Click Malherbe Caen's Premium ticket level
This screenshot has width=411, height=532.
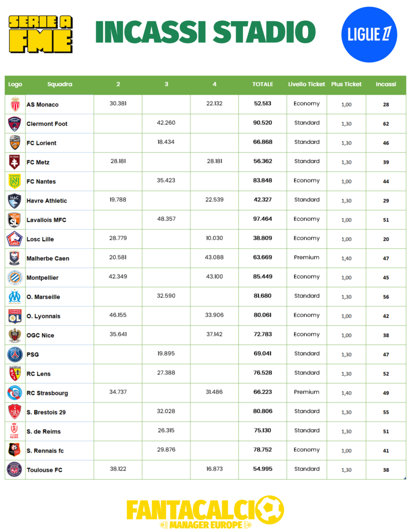tap(306, 258)
